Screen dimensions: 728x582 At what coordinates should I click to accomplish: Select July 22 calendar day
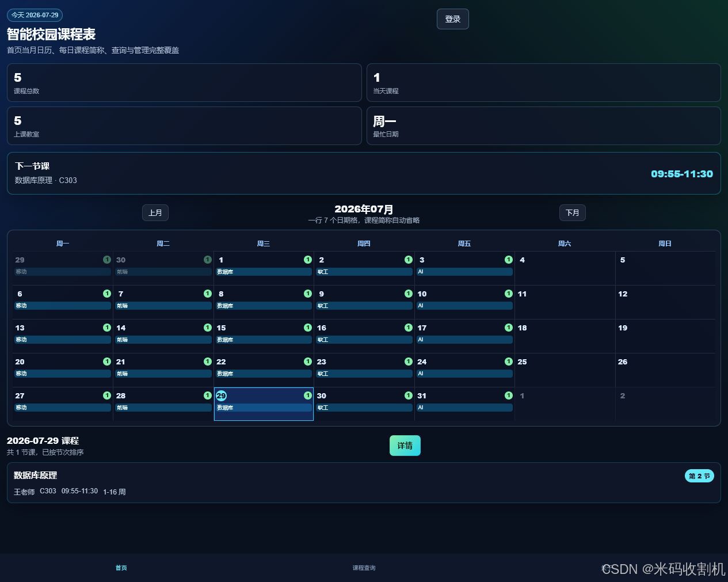click(x=264, y=370)
